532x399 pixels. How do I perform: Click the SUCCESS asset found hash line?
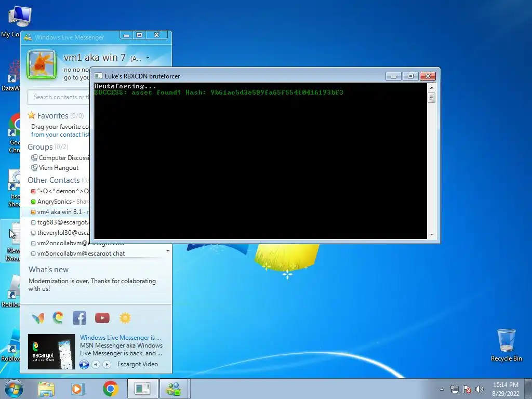click(x=219, y=92)
